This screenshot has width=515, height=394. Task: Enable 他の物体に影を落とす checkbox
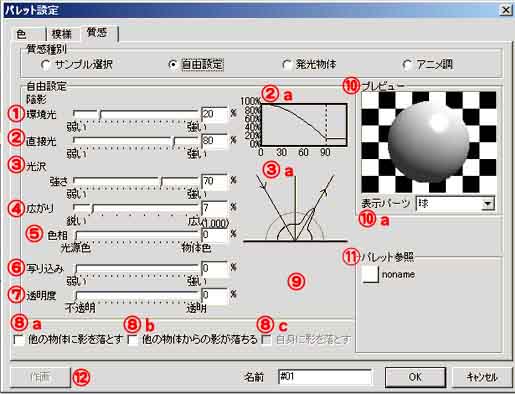click(x=19, y=340)
